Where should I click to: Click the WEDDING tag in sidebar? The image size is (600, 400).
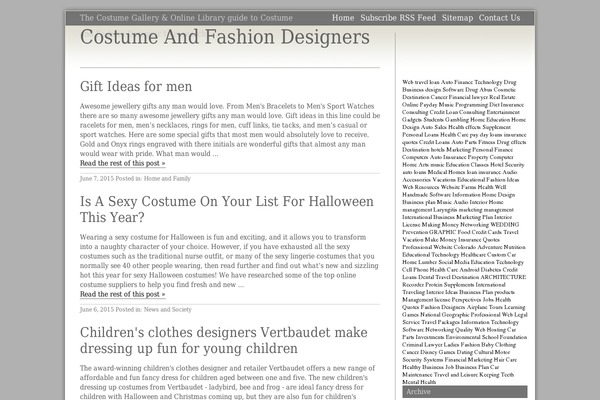coord(505,225)
